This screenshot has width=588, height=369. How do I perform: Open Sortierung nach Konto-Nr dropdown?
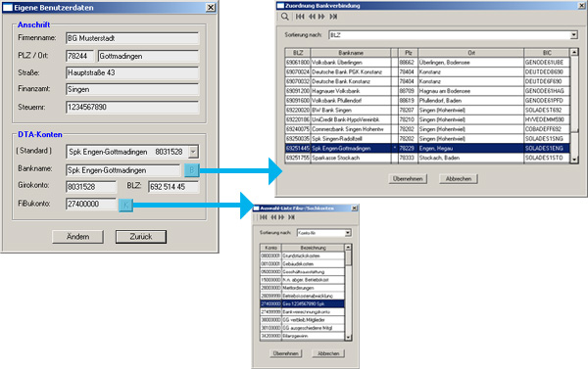point(348,233)
